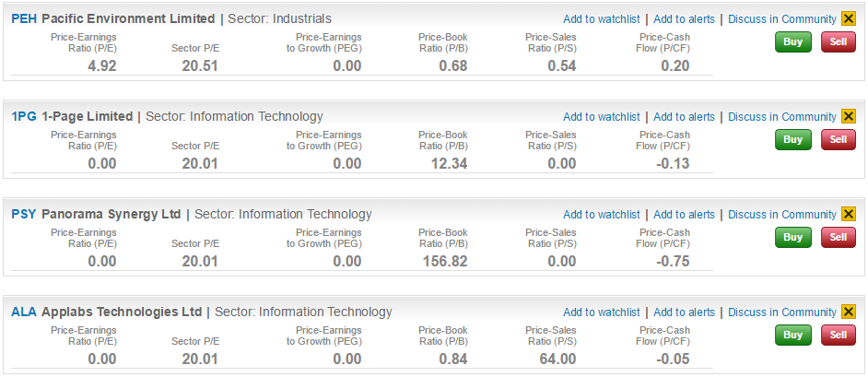The image size is (868, 377).
Task: Add PSY to alerts
Action: pos(684,215)
